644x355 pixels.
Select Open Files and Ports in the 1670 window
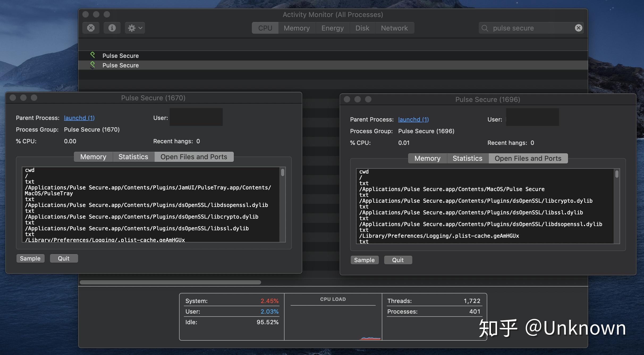(194, 157)
